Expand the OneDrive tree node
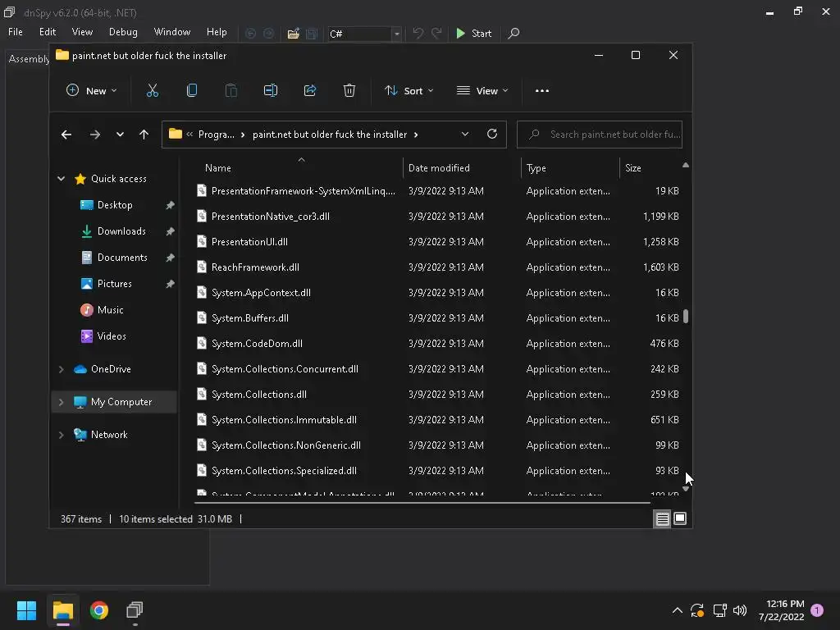This screenshot has width=840, height=630. coord(61,369)
